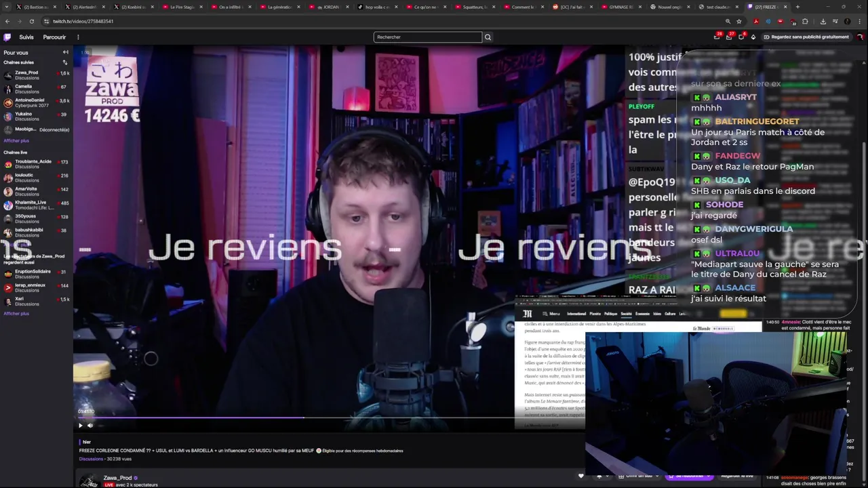The image size is (868, 488).
Task: Open the browser downloads icon
Action: pos(823,21)
